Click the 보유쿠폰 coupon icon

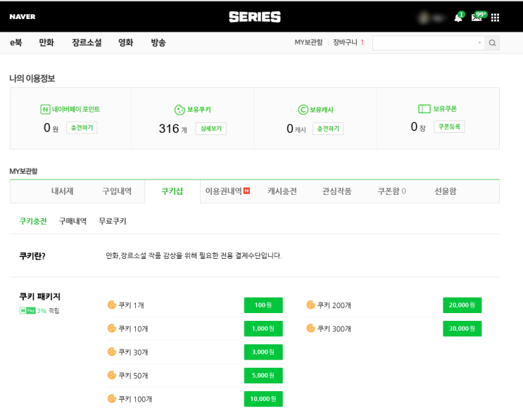[x=424, y=108]
